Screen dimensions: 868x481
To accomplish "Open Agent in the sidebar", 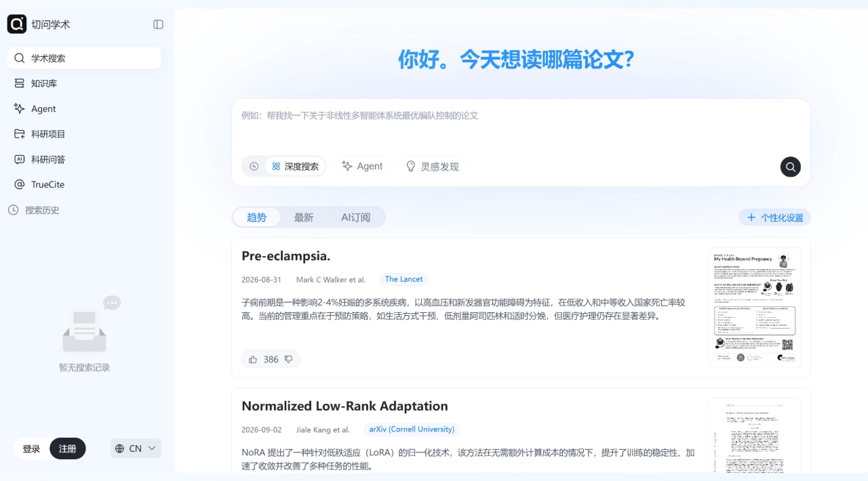I will pyautogui.click(x=84, y=108).
